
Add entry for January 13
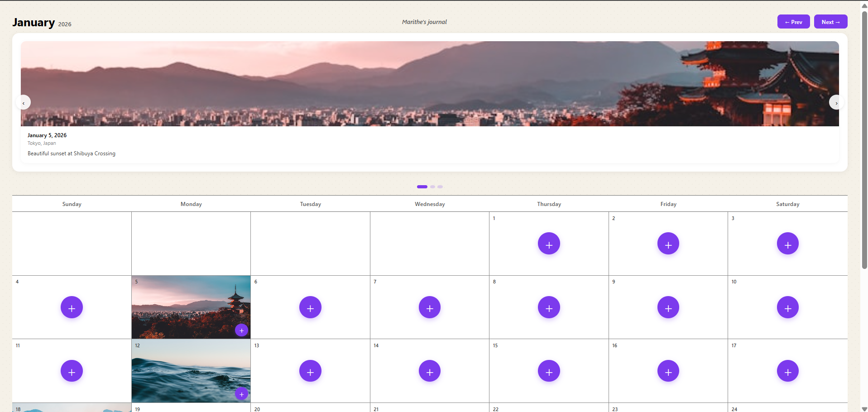coord(310,371)
